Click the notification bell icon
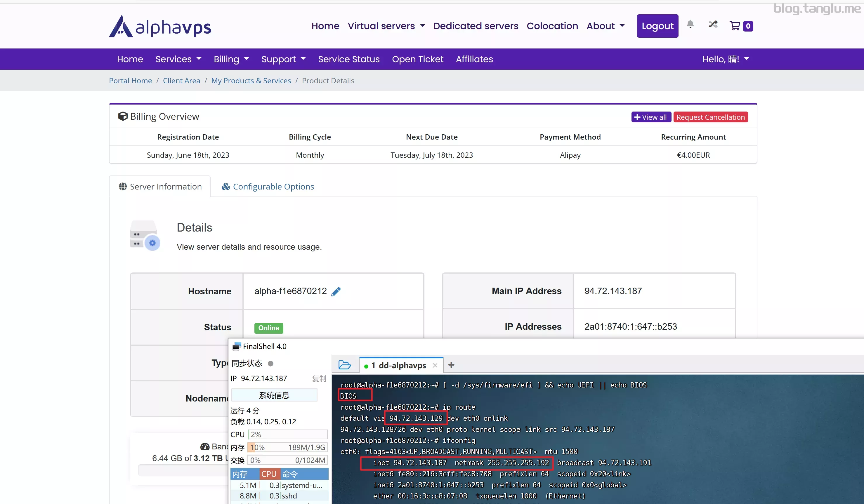Image resolution: width=864 pixels, height=504 pixels. (690, 24)
